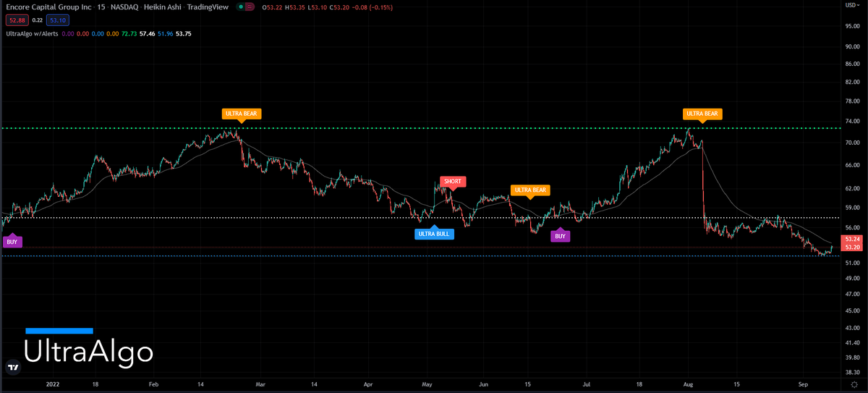Click the green 72.73 indicator value
This screenshot has height=393, width=868.
tap(129, 33)
